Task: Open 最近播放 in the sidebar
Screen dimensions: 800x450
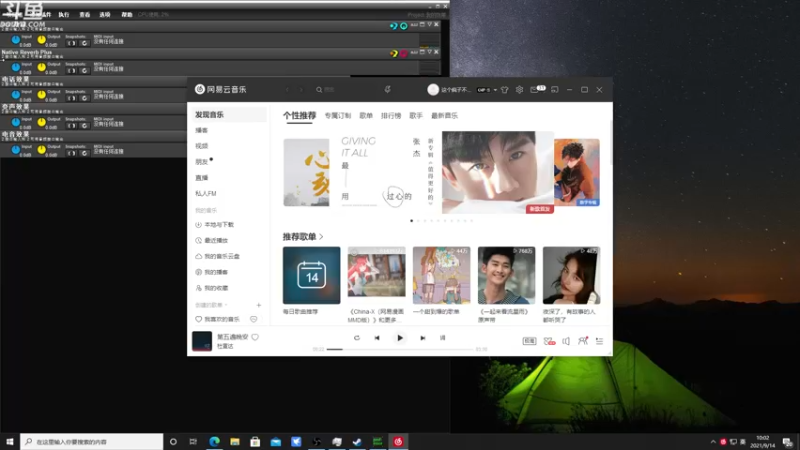Action: click(212, 240)
